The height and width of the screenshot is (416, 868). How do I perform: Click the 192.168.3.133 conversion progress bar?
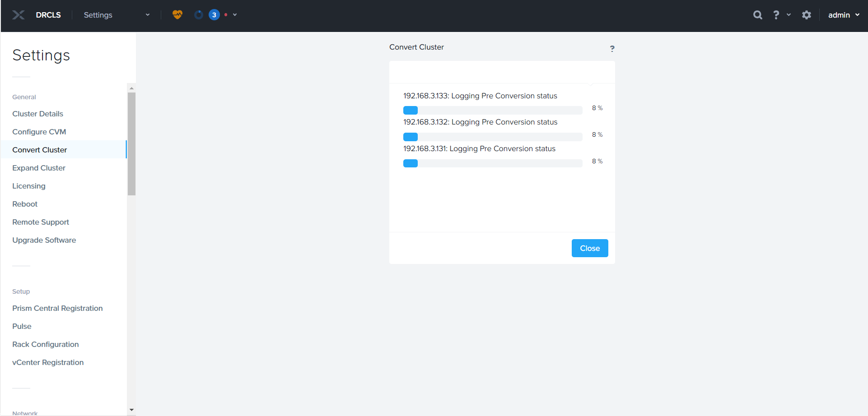[492, 110]
